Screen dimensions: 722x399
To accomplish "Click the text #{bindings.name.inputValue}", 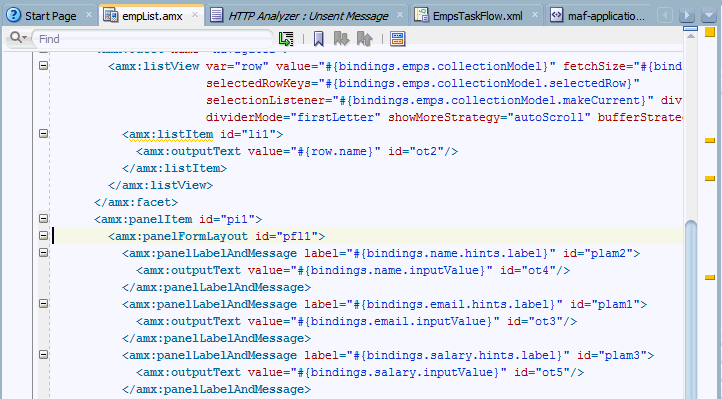I will (x=391, y=271).
